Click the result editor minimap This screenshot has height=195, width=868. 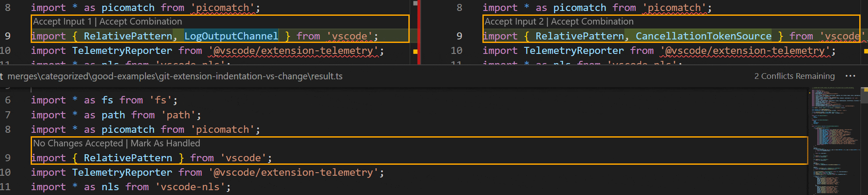point(833,140)
